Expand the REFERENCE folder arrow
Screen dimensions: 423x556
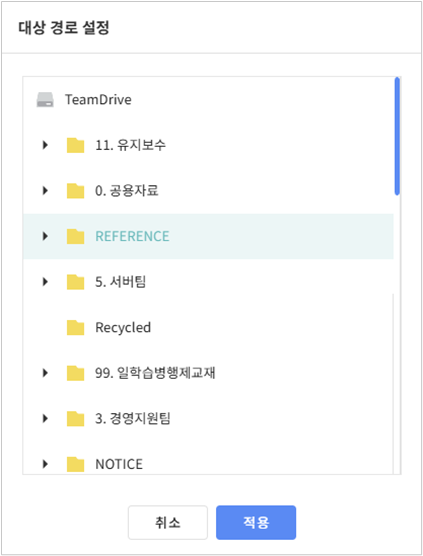[45, 236]
